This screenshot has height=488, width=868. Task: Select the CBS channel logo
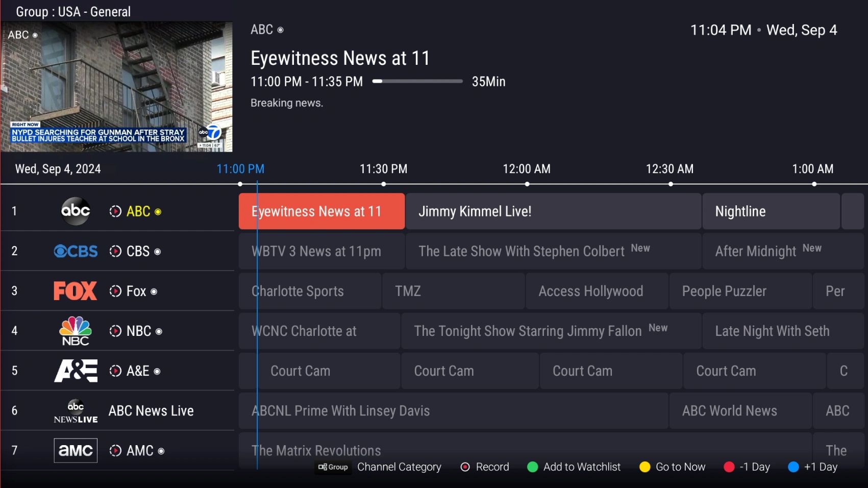click(x=76, y=251)
